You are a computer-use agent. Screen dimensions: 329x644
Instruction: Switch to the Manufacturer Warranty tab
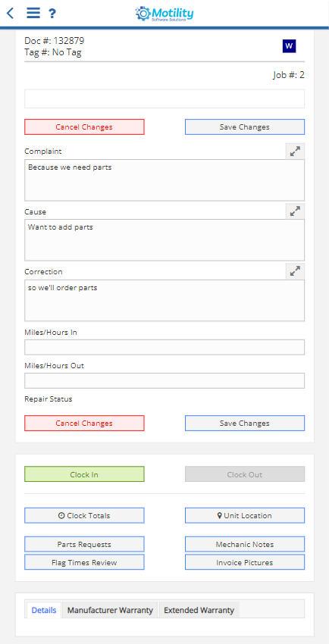[110, 610]
